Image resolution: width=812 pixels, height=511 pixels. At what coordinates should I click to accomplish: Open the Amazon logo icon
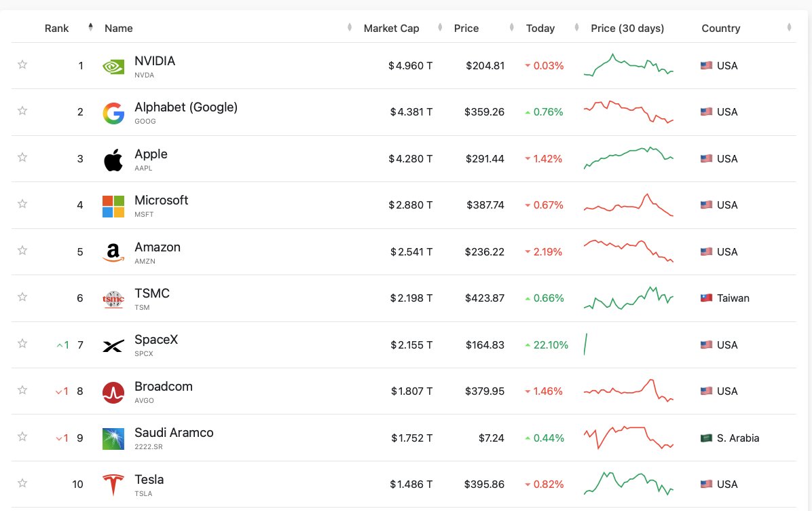113,253
